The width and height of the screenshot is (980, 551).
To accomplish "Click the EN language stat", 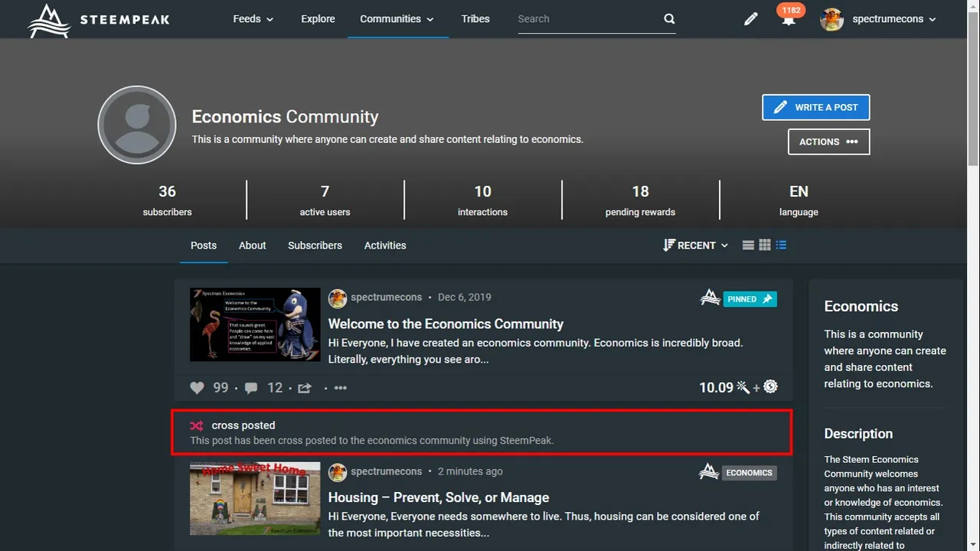I will tap(799, 200).
